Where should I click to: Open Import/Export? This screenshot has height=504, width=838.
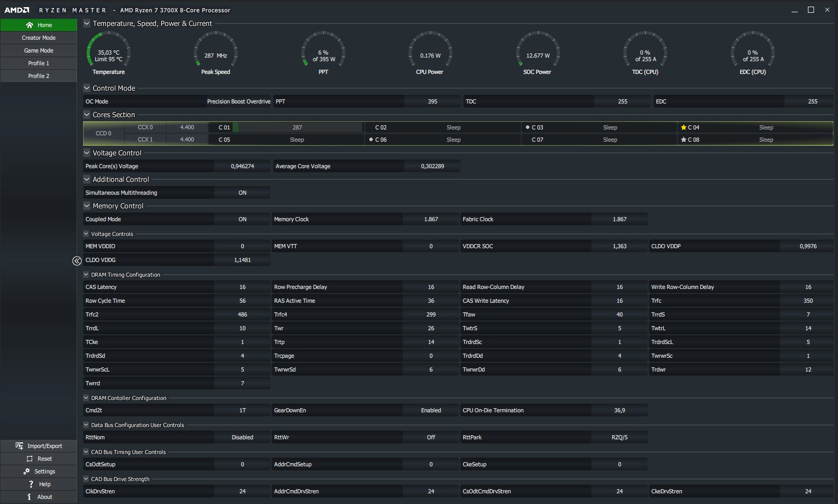coord(39,446)
